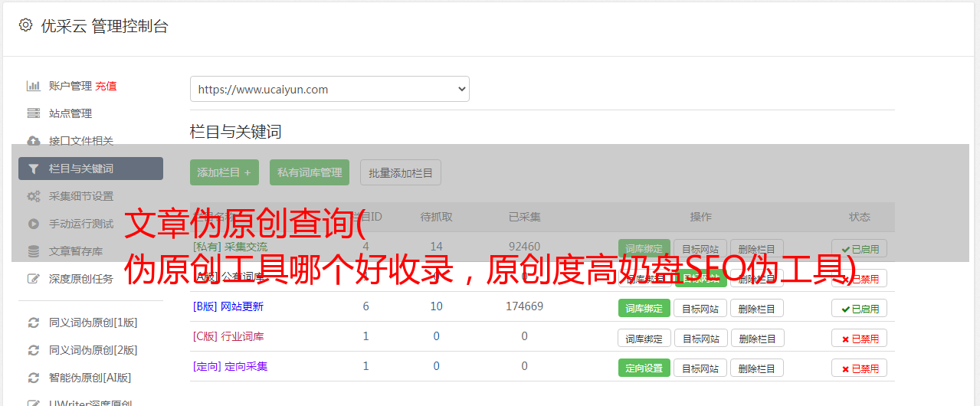Click 词库绑定 in the 网站更新 row
Viewport: 980px width, 406px height.
(644, 308)
